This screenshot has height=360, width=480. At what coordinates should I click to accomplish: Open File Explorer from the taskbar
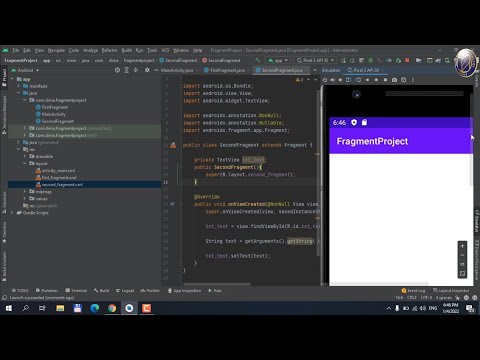[60, 308]
